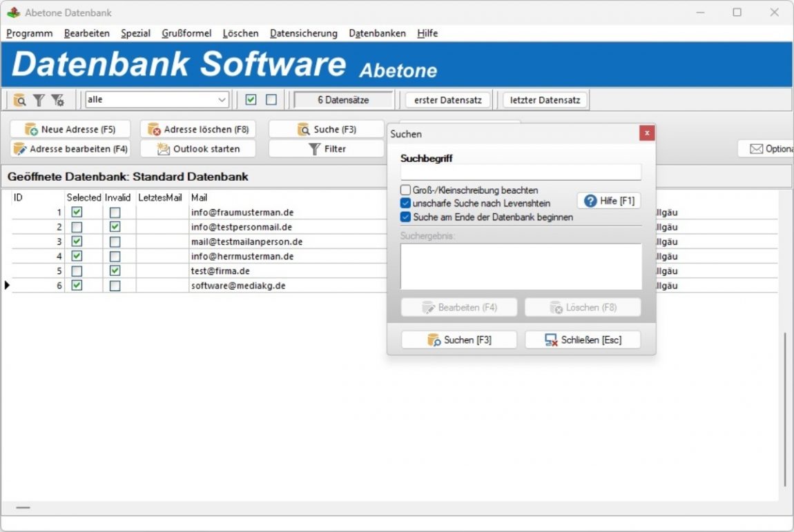Click letzter Datensatz button
794x532 pixels.
click(545, 100)
